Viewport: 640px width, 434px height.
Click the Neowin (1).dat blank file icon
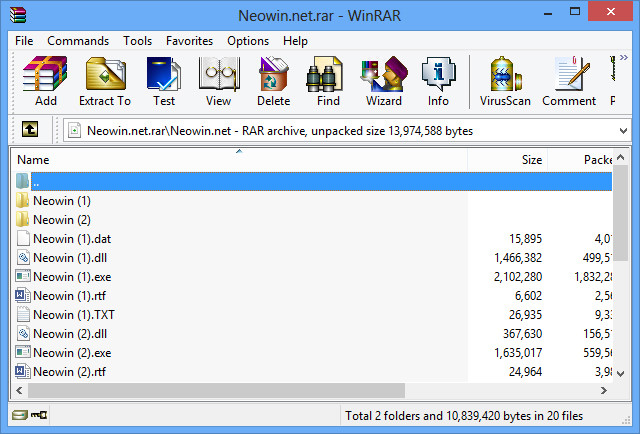pos(23,238)
